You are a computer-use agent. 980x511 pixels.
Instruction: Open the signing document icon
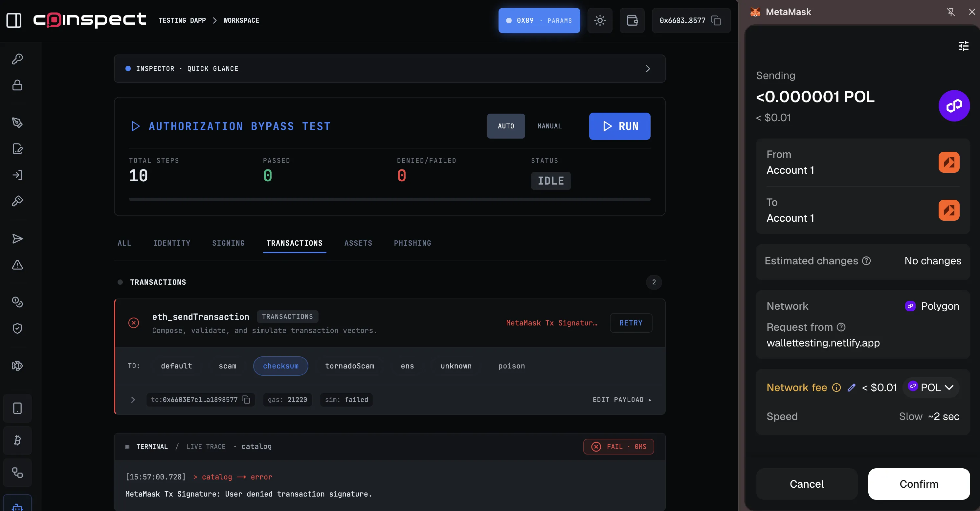tap(17, 149)
